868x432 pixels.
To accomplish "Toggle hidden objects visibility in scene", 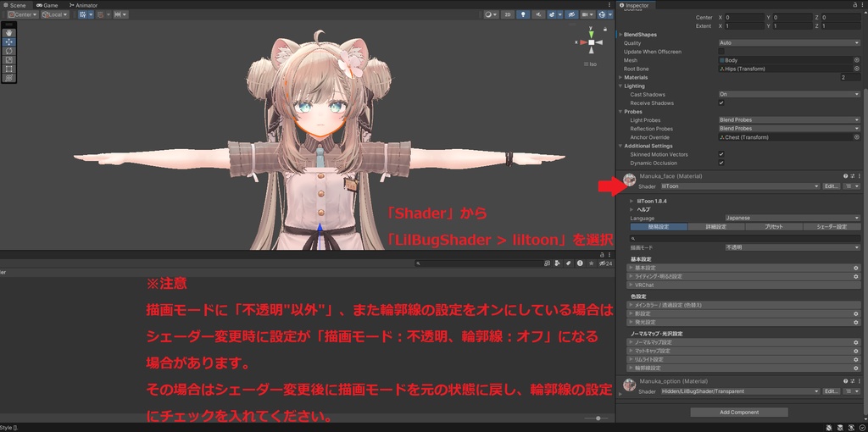I will coord(572,14).
